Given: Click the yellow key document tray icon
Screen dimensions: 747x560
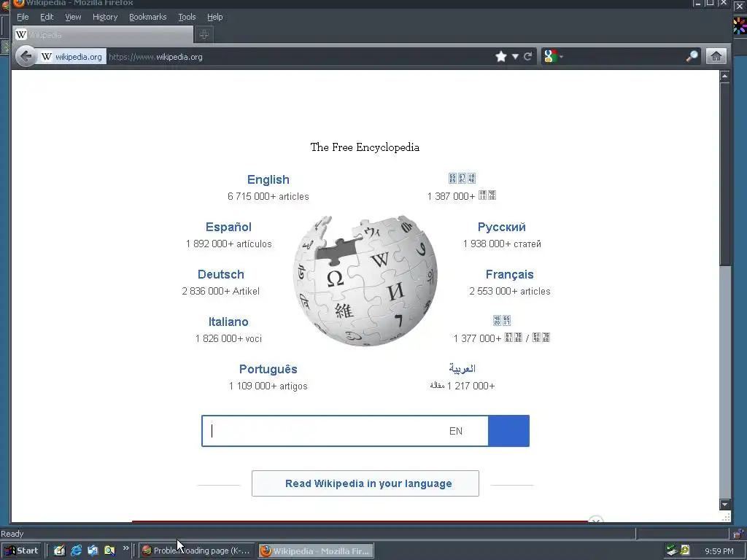Looking at the screenshot, I should (x=684, y=551).
